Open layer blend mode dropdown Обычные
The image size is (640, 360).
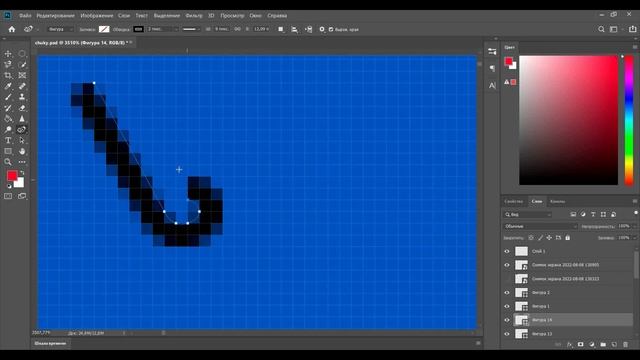coord(540,226)
